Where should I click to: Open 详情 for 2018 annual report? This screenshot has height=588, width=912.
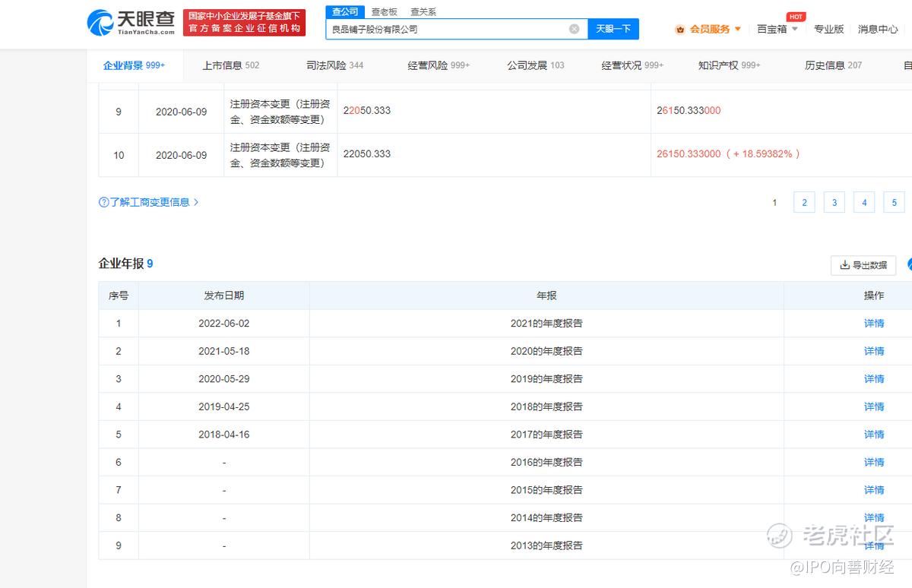tap(874, 406)
